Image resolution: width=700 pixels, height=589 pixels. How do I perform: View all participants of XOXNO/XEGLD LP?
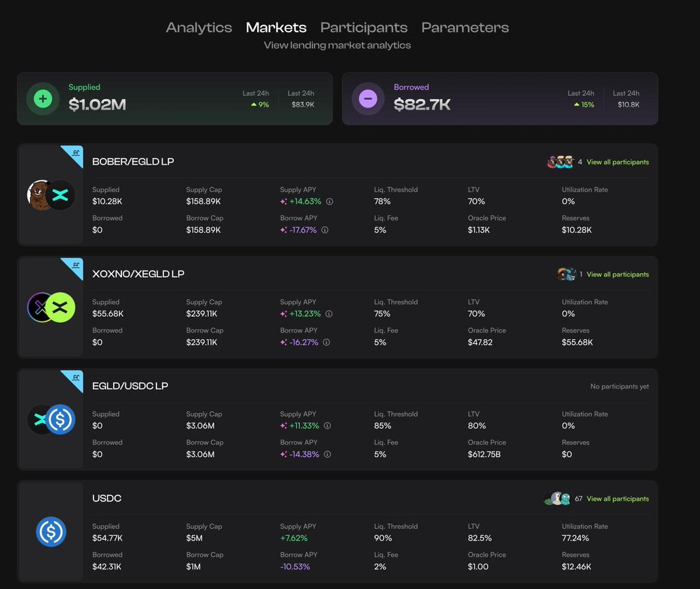[618, 274]
